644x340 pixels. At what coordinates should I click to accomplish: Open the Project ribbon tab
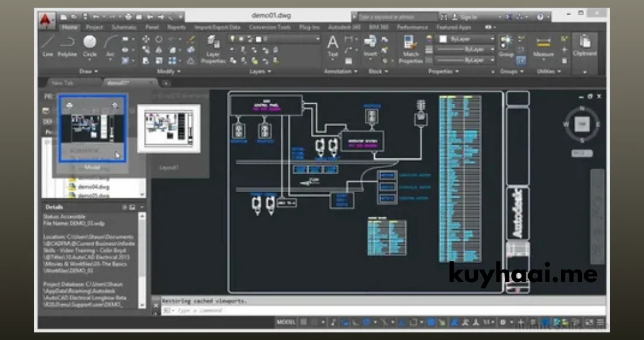[94, 27]
